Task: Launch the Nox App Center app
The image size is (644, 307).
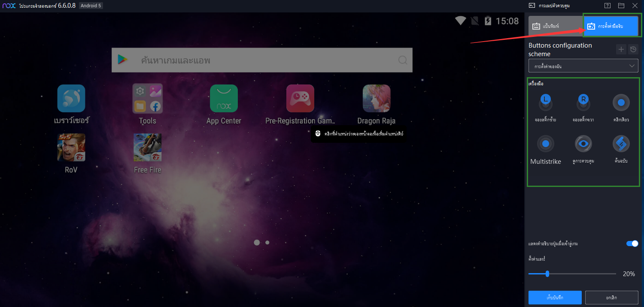Action: tap(224, 98)
